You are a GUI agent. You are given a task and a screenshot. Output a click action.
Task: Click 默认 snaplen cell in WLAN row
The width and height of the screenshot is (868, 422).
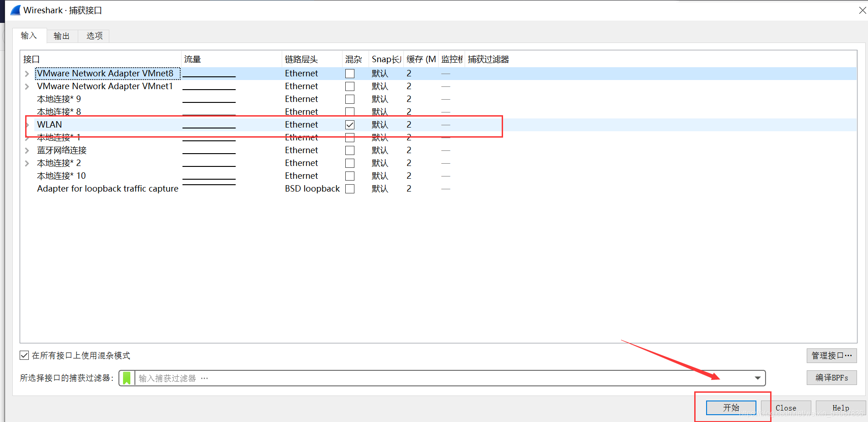[380, 125]
